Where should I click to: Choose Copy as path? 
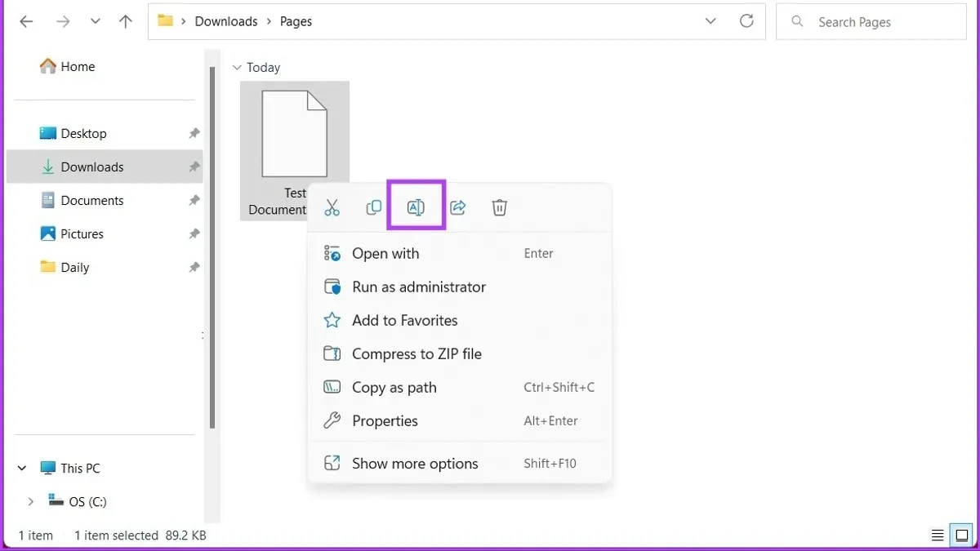click(459, 388)
